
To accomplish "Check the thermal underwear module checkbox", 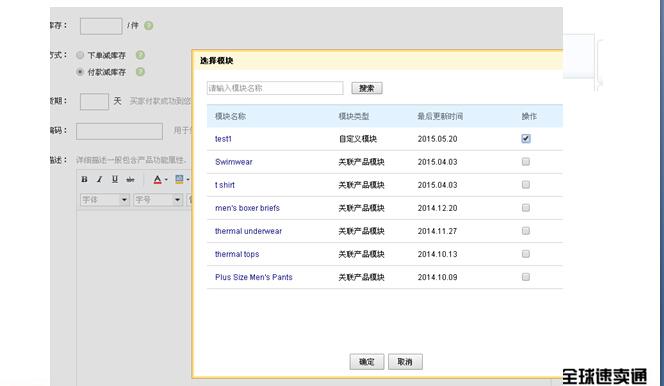I will [x=526, y=231].
